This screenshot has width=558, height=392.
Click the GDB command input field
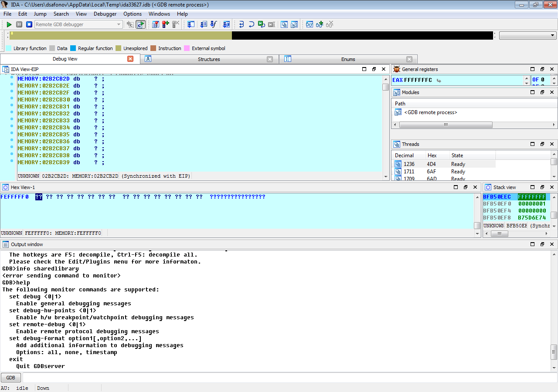[x=288, y=378]
